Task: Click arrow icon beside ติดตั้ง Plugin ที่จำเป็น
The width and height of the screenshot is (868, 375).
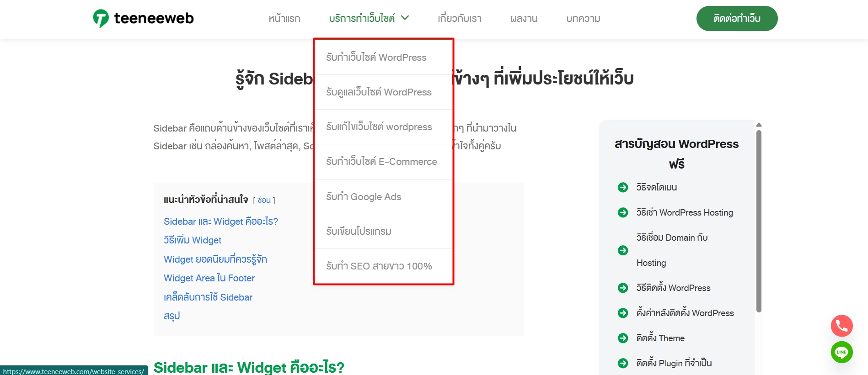Action: [x=623, y=363]
